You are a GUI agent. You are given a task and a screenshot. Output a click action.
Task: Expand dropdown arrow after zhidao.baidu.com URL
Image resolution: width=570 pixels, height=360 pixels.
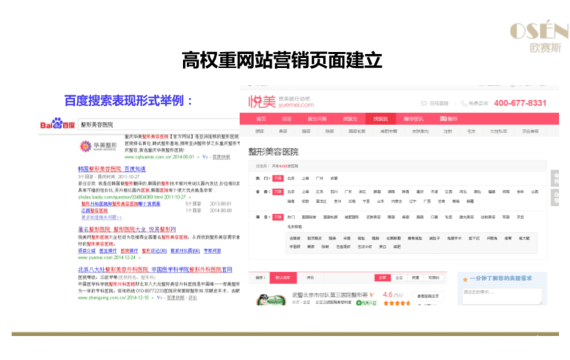[190, 197]
